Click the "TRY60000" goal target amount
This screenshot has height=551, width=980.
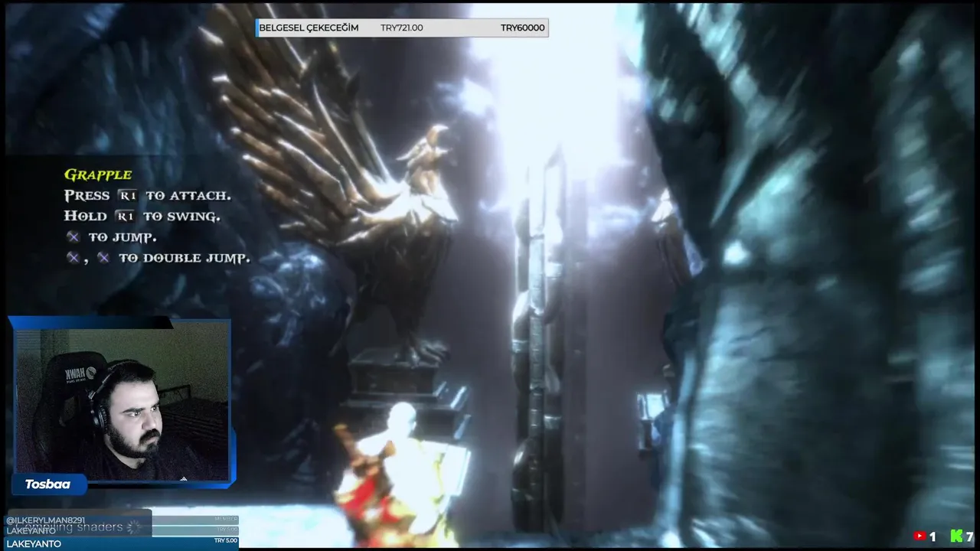click(523, 28)
